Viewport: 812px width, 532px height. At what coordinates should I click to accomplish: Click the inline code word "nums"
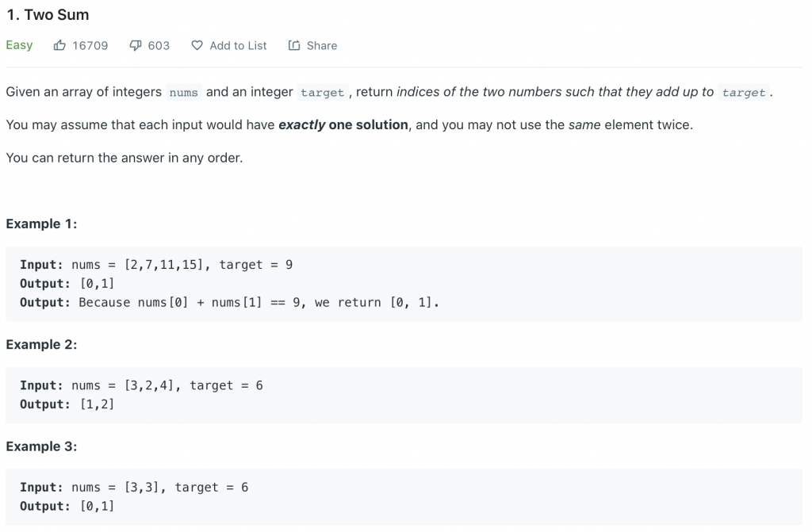[183, 93]
